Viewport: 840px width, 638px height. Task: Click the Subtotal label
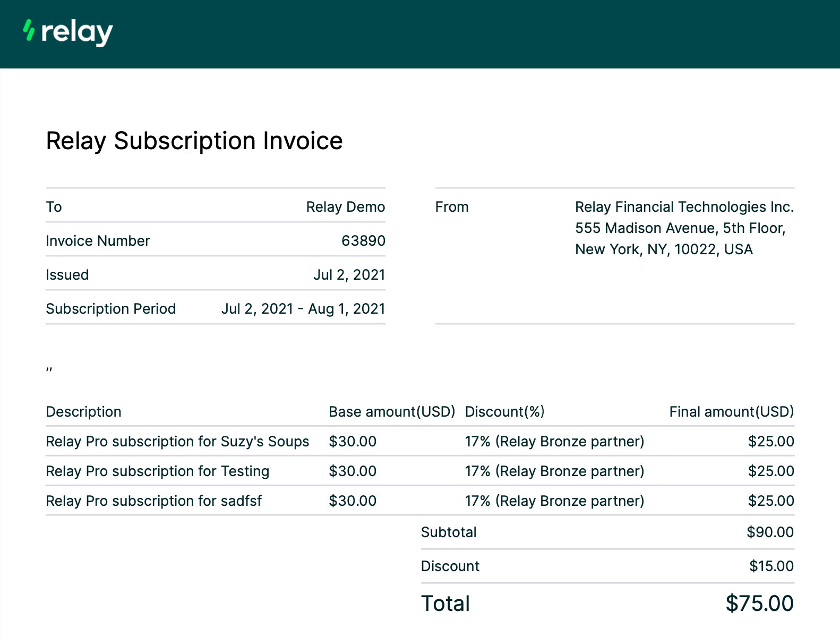[449, 532]
